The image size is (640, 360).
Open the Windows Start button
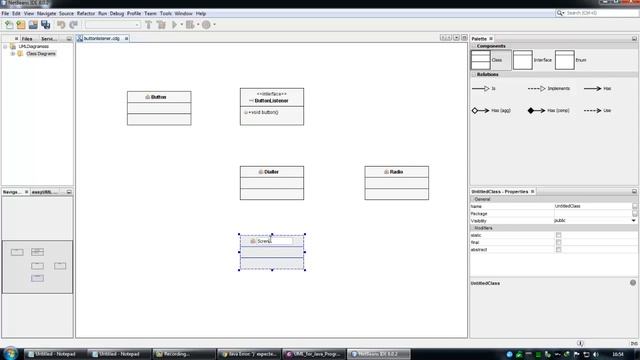[10, 353]
